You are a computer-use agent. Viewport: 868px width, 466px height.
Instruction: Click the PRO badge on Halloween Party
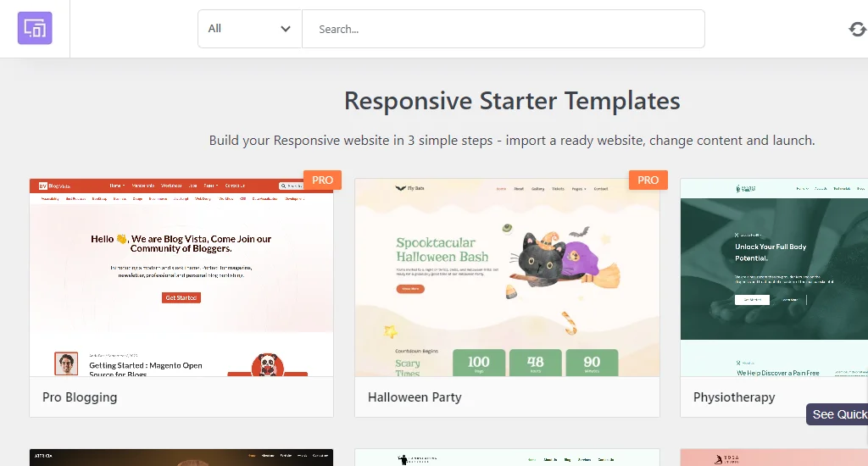[648, 180]
